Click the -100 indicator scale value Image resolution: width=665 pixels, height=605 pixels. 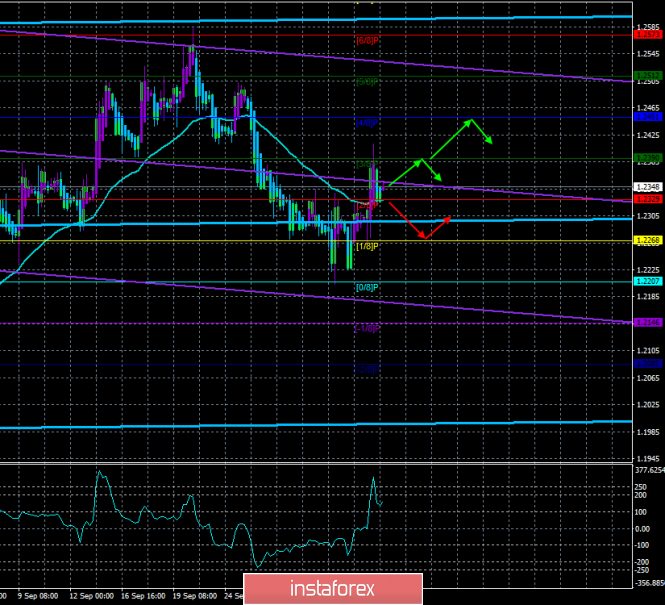(x=642, y=545)
